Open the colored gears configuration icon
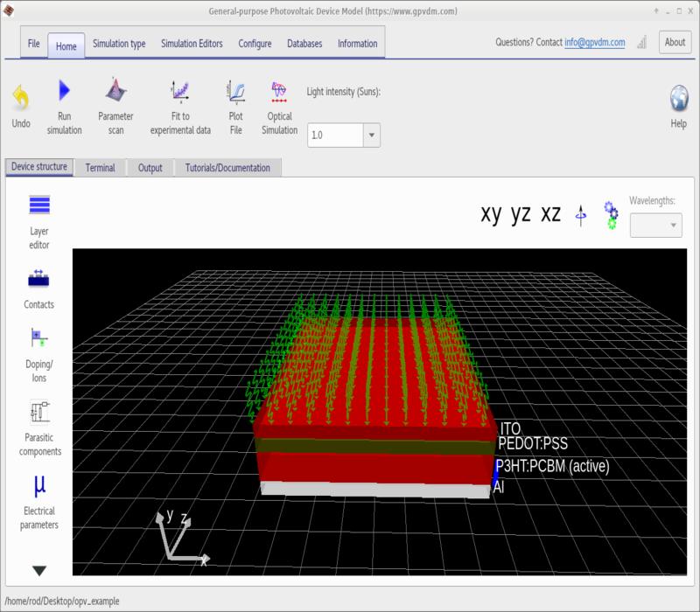 pyautogui.click(x=611, y=215)
